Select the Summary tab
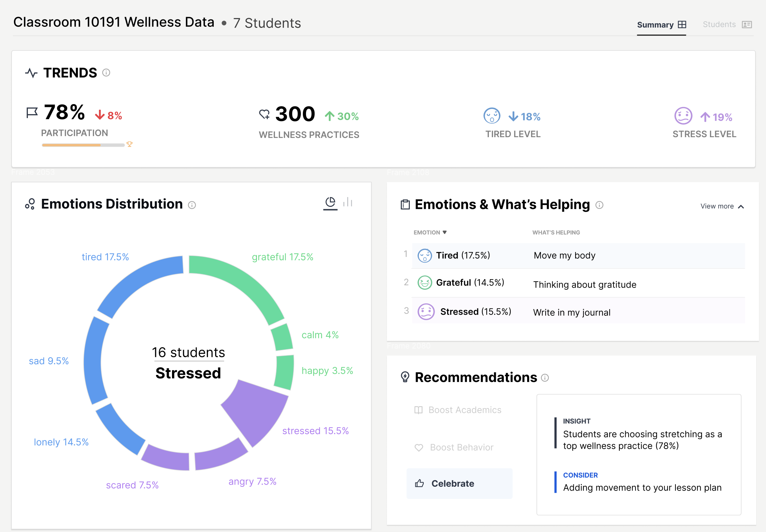The width and height of the screenshot is (766, 532). [661, 25]
